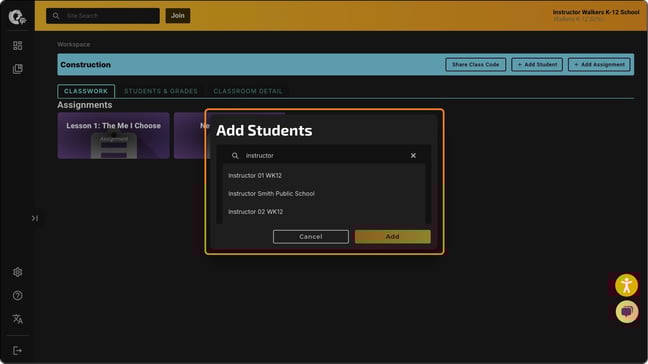The width and height of the screenshot is (648, 364).
Task: Click the site logo icon
Action: 17,17
